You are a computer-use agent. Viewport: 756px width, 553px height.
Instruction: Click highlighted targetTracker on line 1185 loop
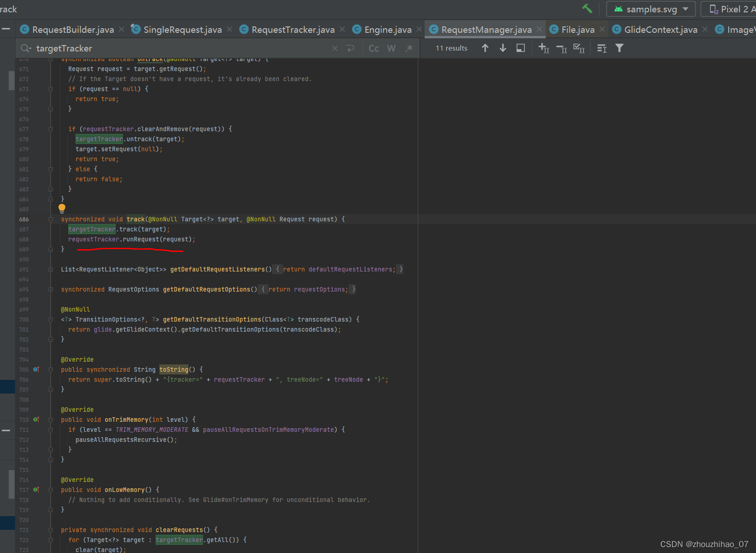pos(179,540)
